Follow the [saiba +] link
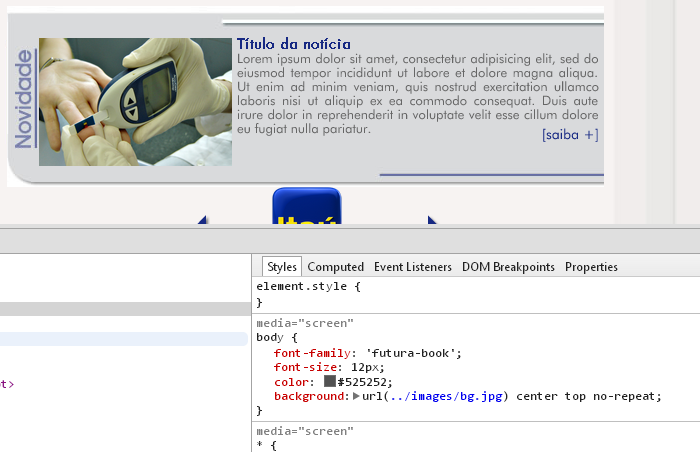 [569, 135]
